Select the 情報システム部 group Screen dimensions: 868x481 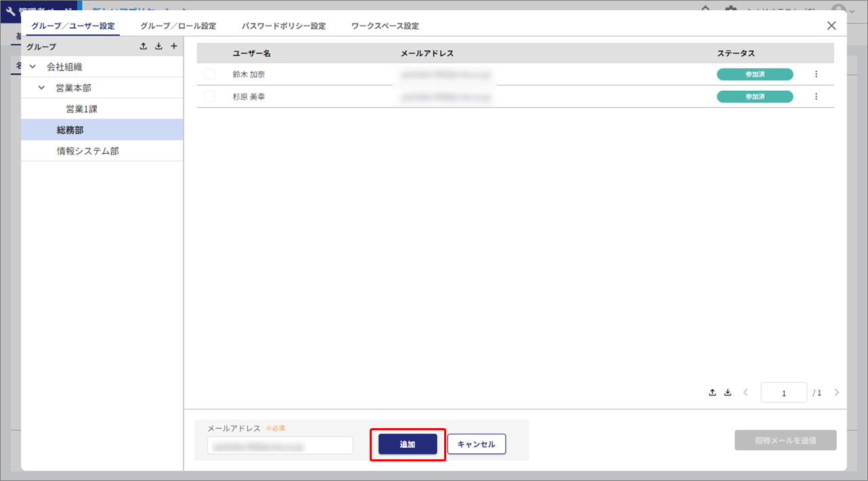[x=88, y=151]
